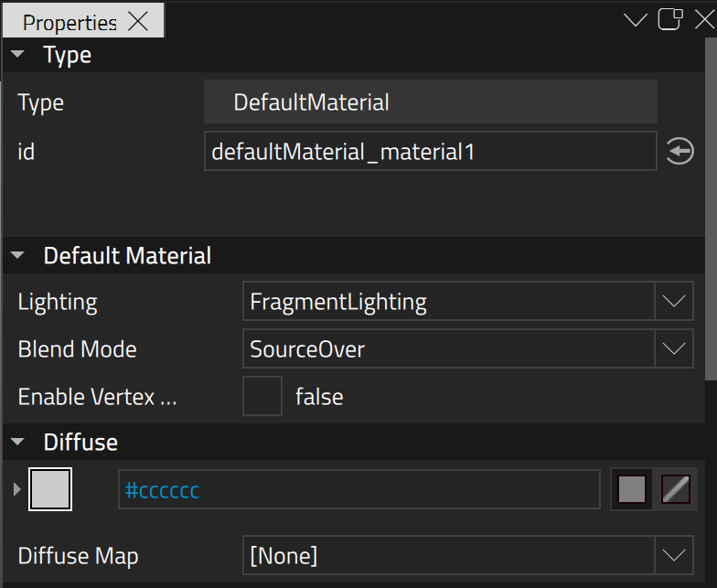Open the panel options chevron menu
Image resolution: width=717 pixels, height=588 pixels.
tap(635, 20)
